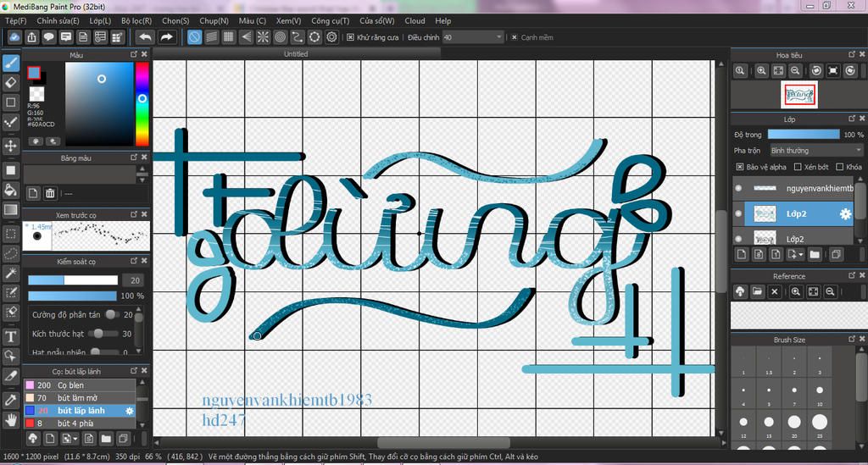Toggle the Khử răng cưa checkbox
This screenshot has height=465, width=868.
[x=350, y=37]
